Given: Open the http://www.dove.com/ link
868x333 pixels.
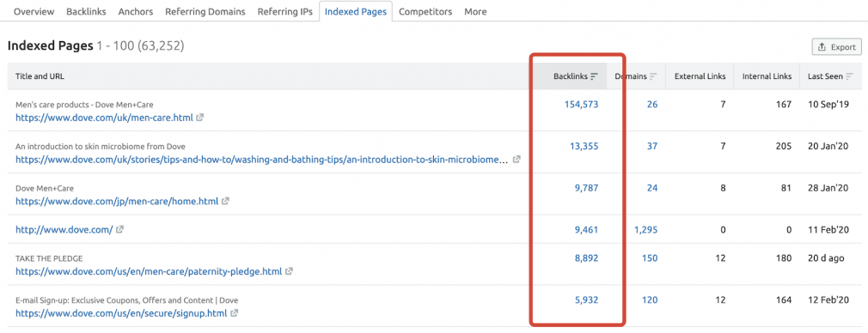Looking at the screenshot, I should click(x=64, y=229).
